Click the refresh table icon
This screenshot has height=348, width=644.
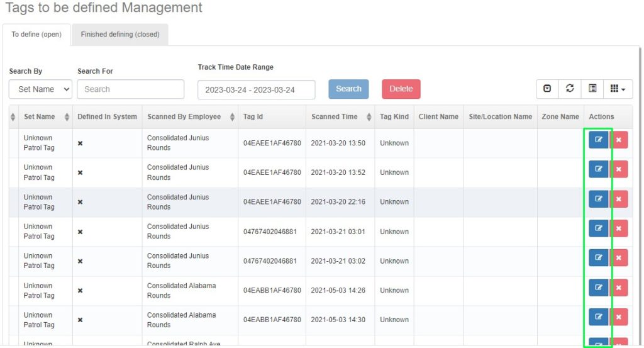click(x=570, y=89)
